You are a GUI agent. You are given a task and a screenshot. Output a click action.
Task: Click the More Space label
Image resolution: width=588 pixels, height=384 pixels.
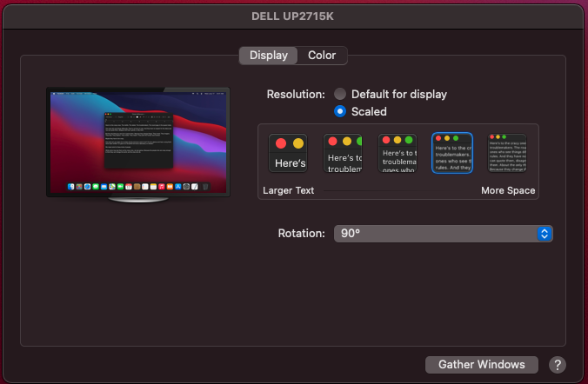click(508, 190)
